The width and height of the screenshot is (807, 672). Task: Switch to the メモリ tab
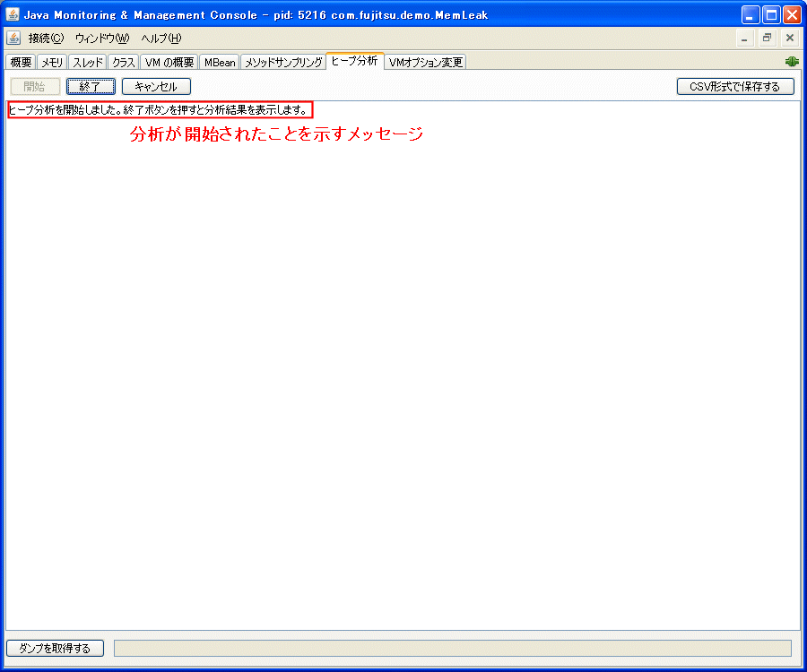pyautogui.click(x=52, y=62)
